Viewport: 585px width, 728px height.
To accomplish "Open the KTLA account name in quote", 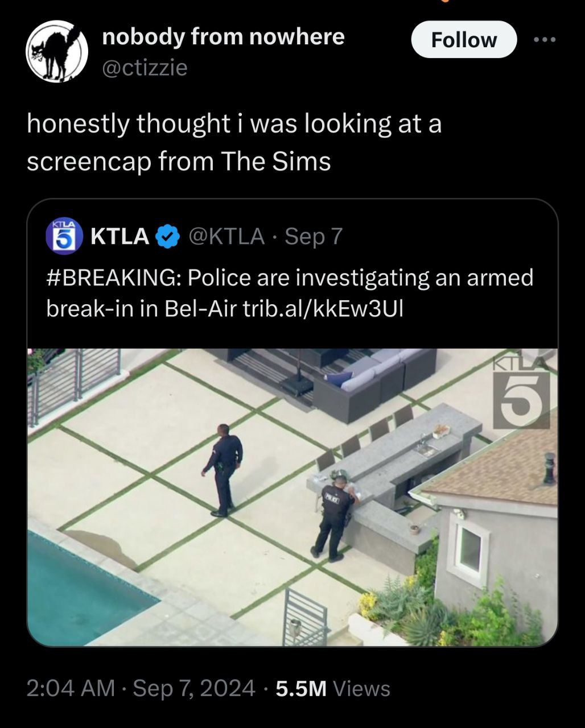I will [120, 236].
